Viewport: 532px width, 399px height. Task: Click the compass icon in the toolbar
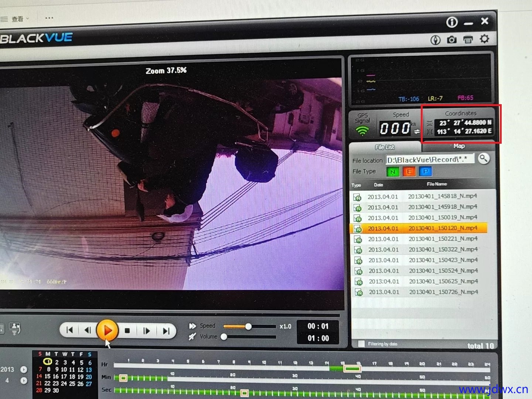coord(436,40)
